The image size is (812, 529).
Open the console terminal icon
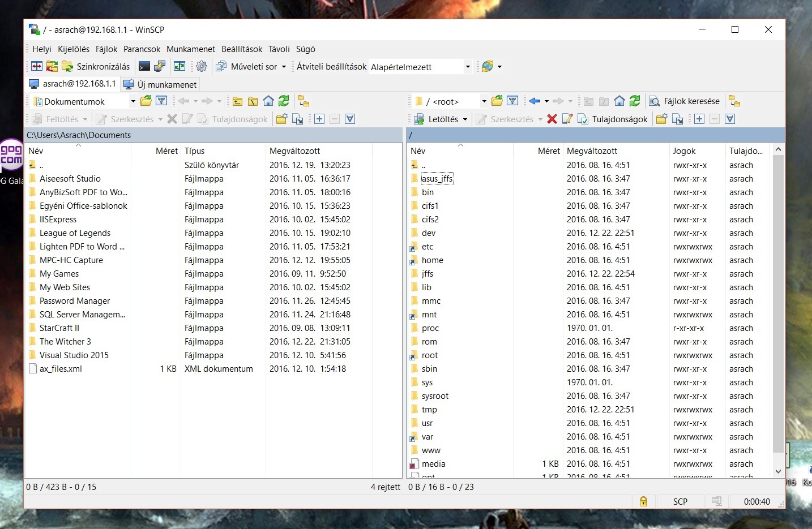(144, 66)
